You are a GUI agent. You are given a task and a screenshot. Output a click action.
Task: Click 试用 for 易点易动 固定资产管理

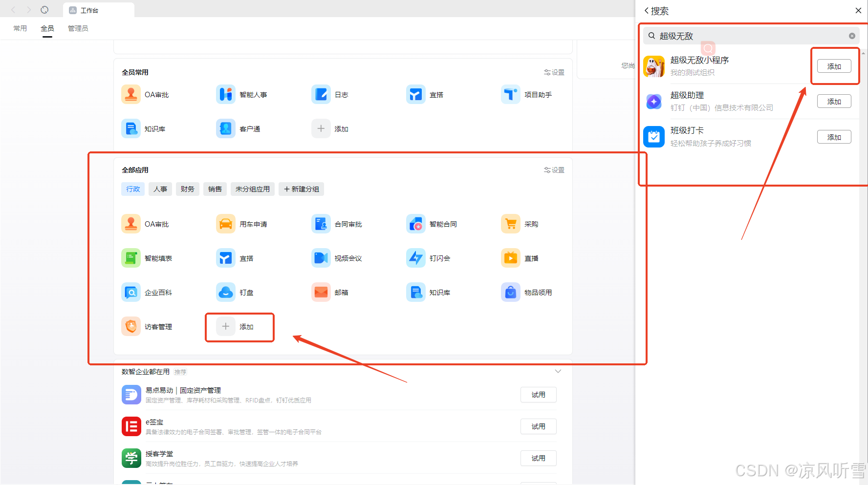(x=539, y=395)
